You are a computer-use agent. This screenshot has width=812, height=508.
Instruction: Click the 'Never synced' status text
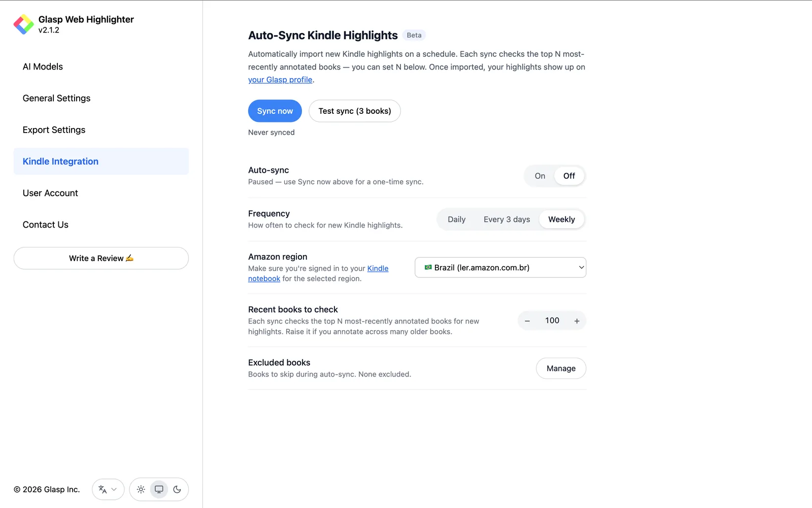coord(271,132)
